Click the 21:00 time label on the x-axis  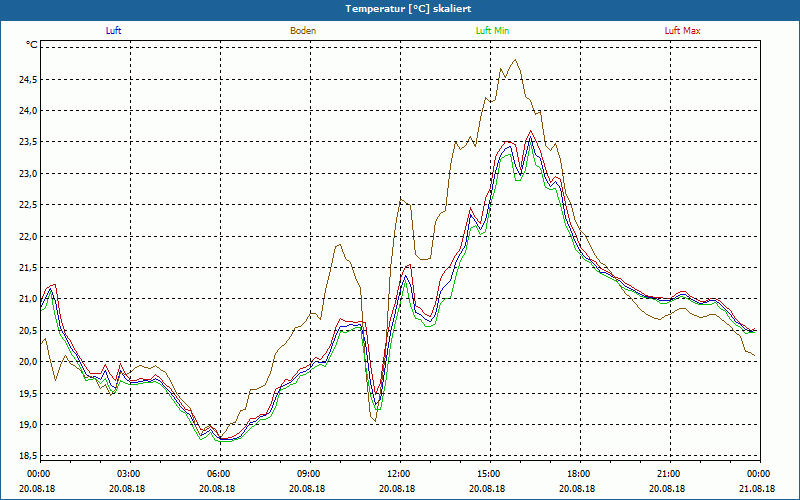point(670,474)
